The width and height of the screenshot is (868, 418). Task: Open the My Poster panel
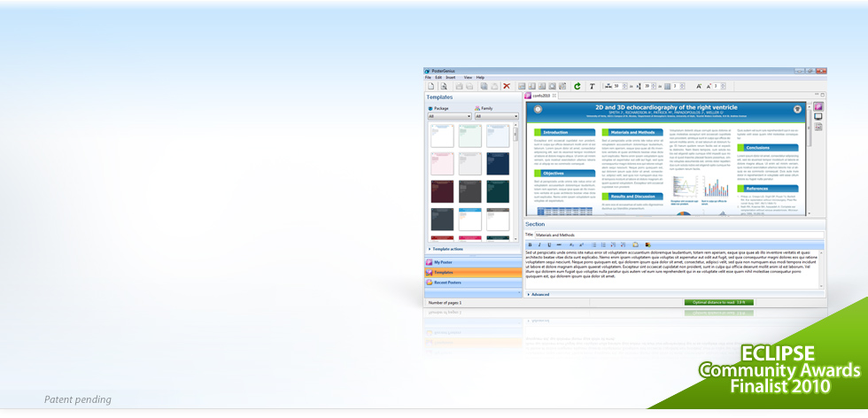click(473, 262)
